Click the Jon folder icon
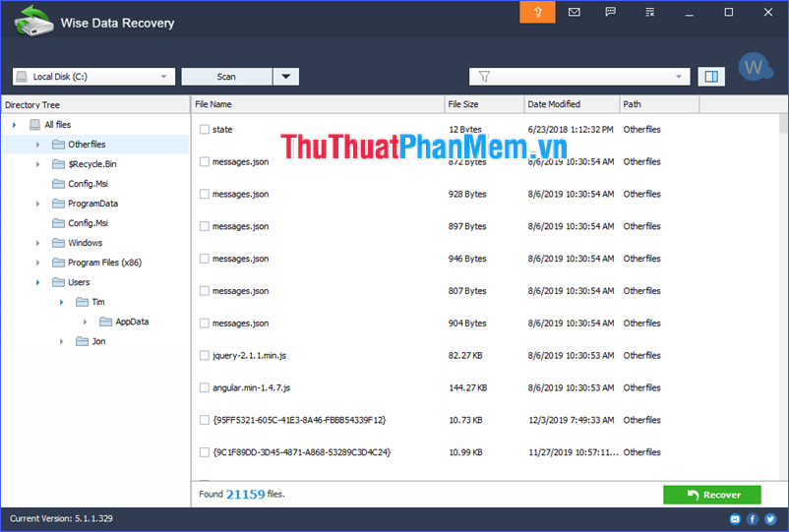 82,341
